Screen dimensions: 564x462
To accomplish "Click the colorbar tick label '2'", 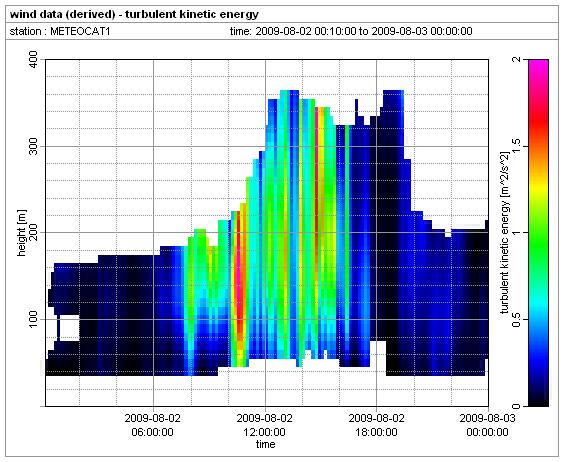I will 516,59.
